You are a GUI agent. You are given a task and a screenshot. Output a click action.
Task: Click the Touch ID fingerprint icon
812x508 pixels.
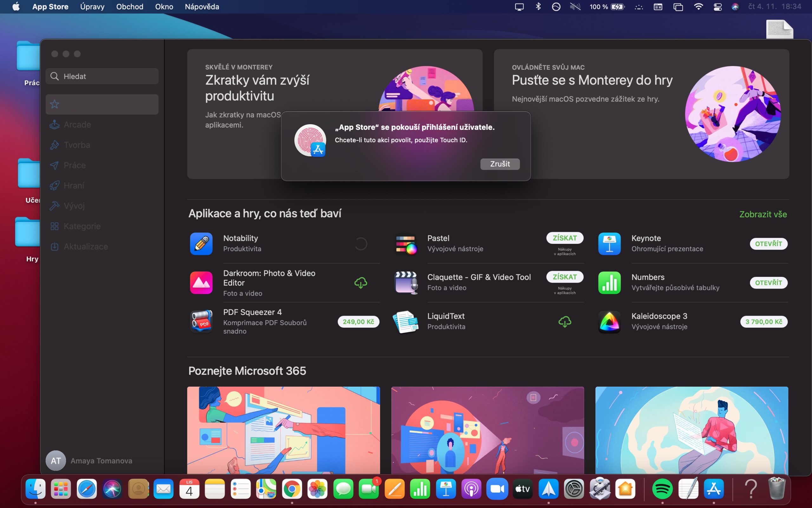click(310, 140)
